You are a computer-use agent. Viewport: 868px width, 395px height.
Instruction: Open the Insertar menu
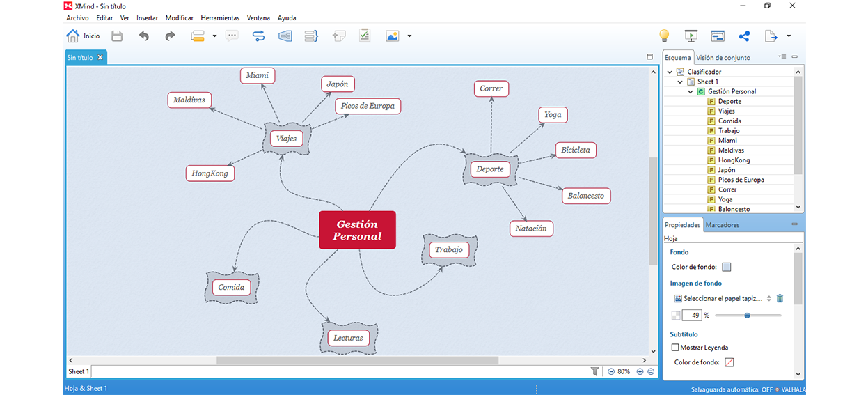pos(147,18)
